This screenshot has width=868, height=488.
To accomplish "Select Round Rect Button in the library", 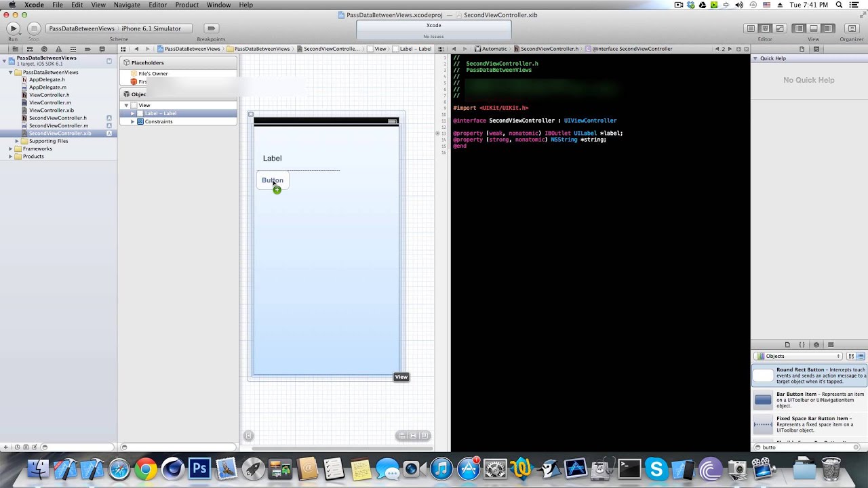I will click(809, 375).
